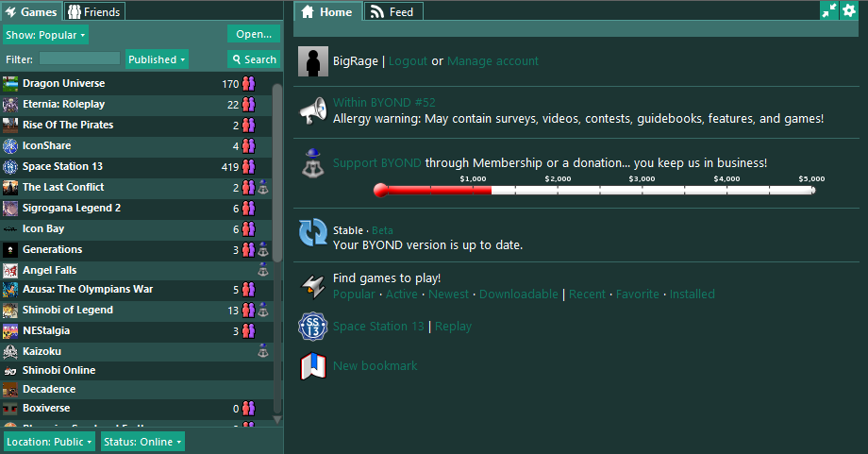Click the Installed games link
The width and height of the screenshot is (868, 454).
pyautogui.click(x=692, y=294)
